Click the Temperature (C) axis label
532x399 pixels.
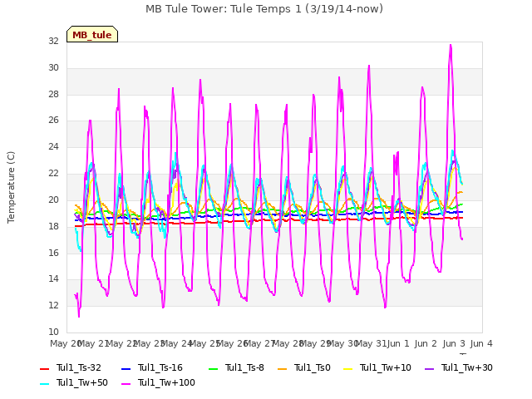(x=11, y=187)
